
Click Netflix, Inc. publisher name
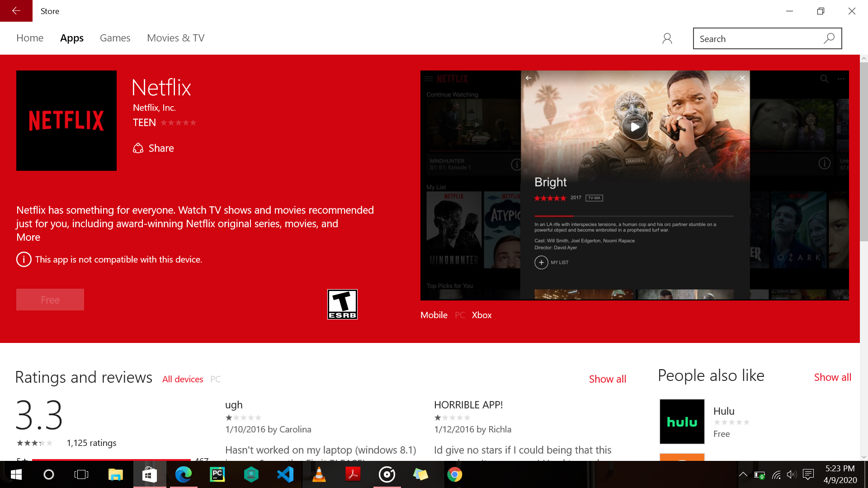154,108
